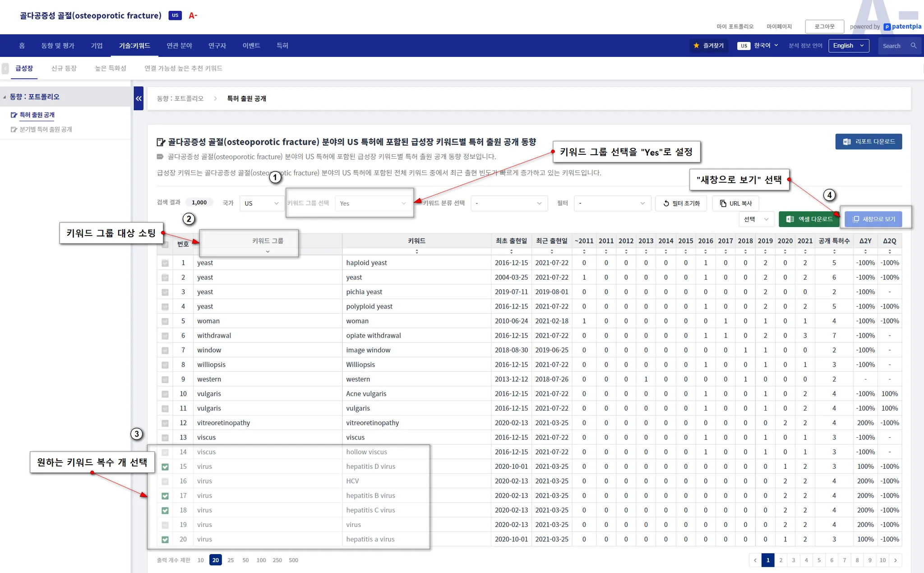Open the keyword group Yes dropdown

point(373,203)
